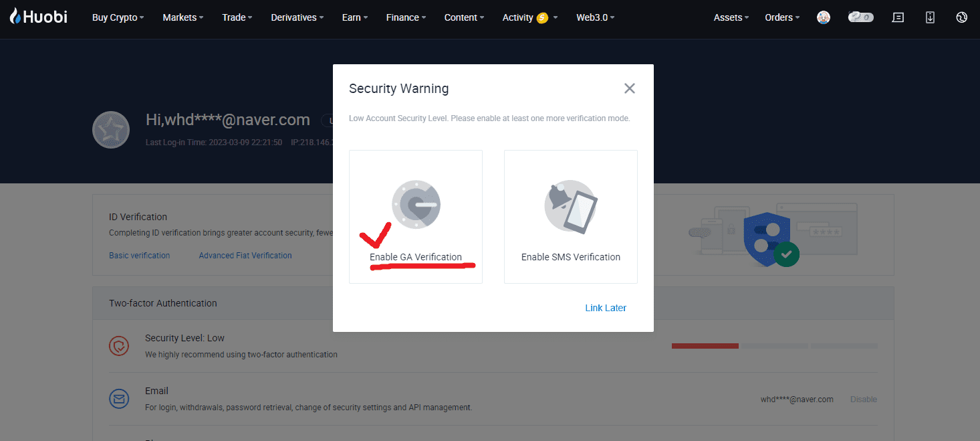Open the chat support icon
The width and height of the screenshot is (980, 441).
[898, 17]
